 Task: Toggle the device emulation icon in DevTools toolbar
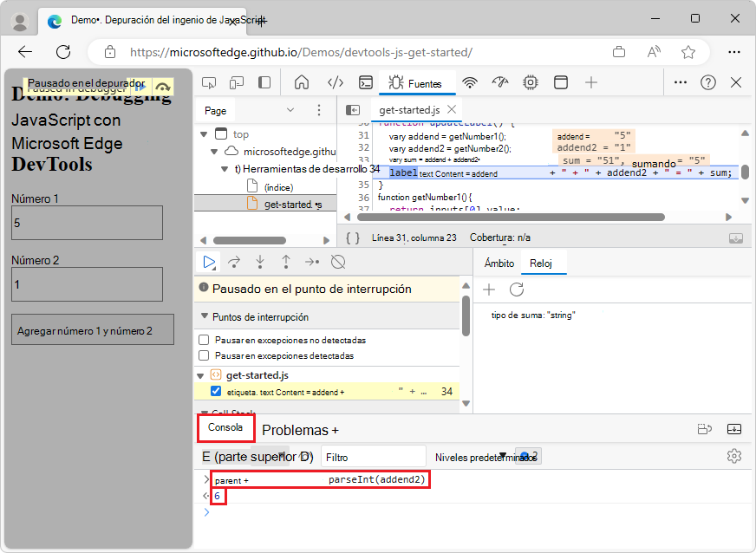coord(236,83)
